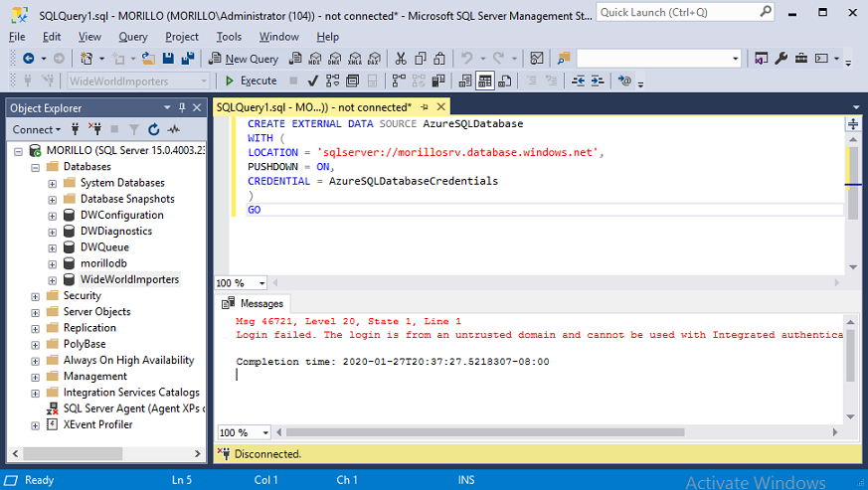868x490 pixels.
Task: Open the File menu
Action: pos(17,37)
